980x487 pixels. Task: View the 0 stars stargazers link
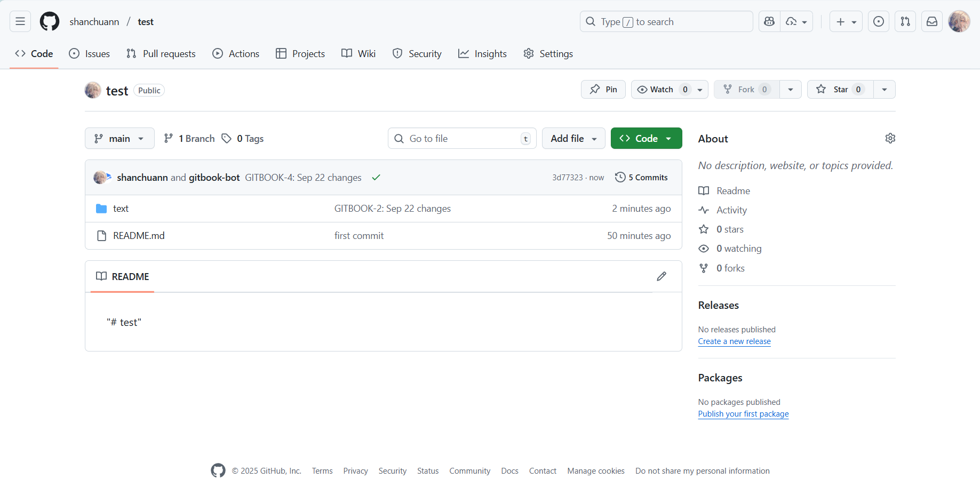[x=721, y=229]
